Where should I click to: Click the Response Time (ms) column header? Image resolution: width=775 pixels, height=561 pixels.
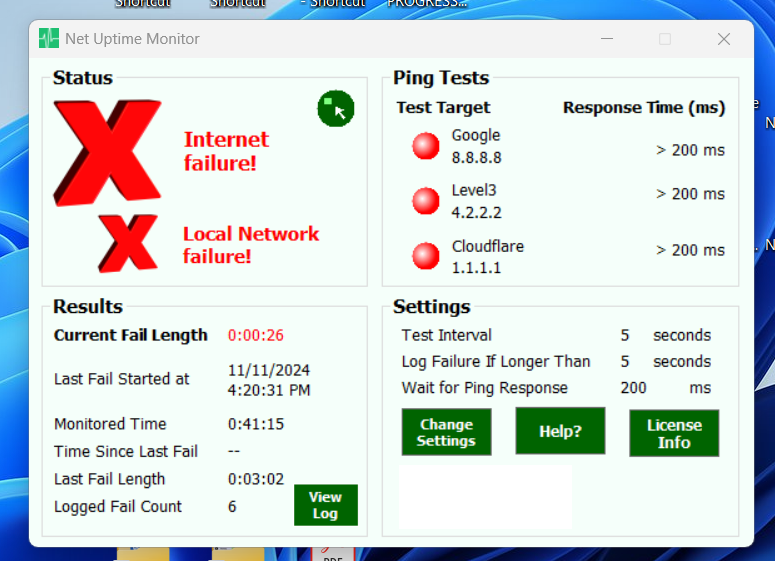[x=644, y=108]
